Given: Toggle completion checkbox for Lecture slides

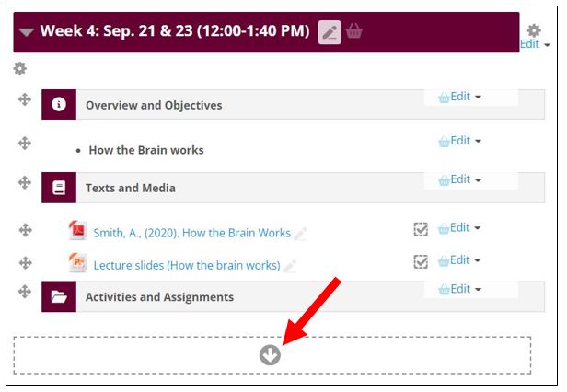Looking at the screenshot, I should pos(421,262).
